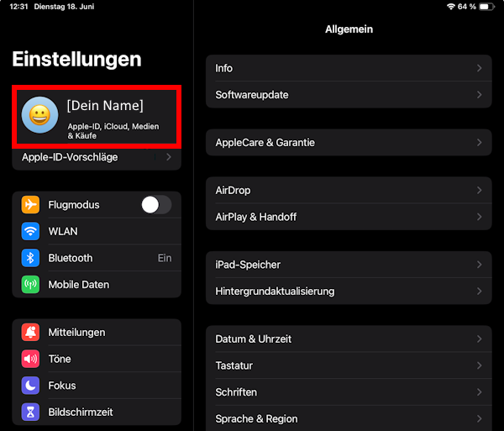Tap the Mitteilungen bell icon
Image resolution: width=504 pixels, height=431 pixels.
pyautogui.click(x=30, y=332)
